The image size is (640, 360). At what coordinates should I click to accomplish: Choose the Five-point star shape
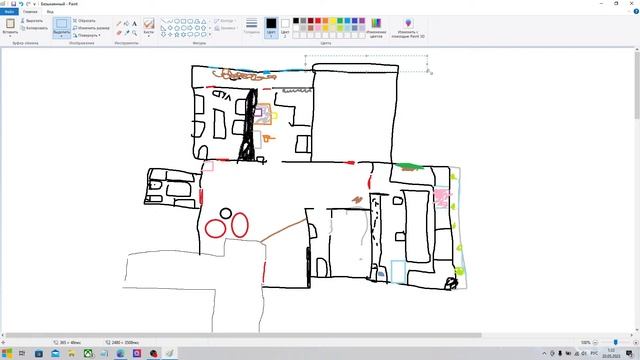point(177,35)
